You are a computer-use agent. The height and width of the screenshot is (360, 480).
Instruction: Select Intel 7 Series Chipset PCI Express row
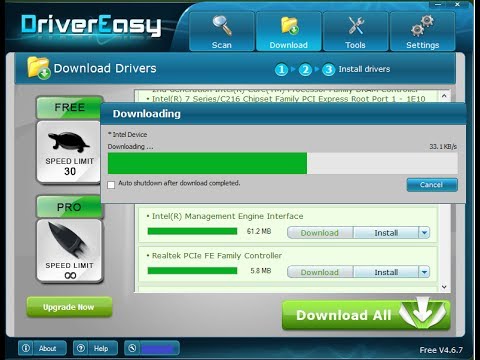coord(289,99)
